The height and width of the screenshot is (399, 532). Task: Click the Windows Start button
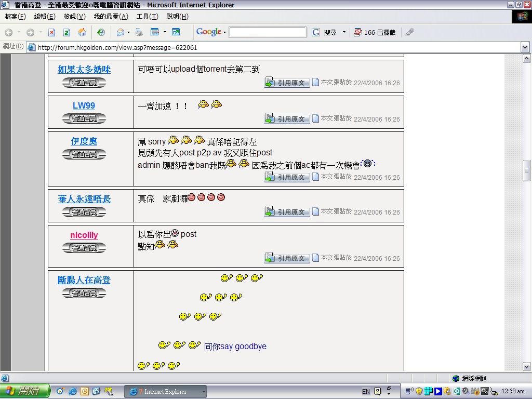(x=25, y=391)
